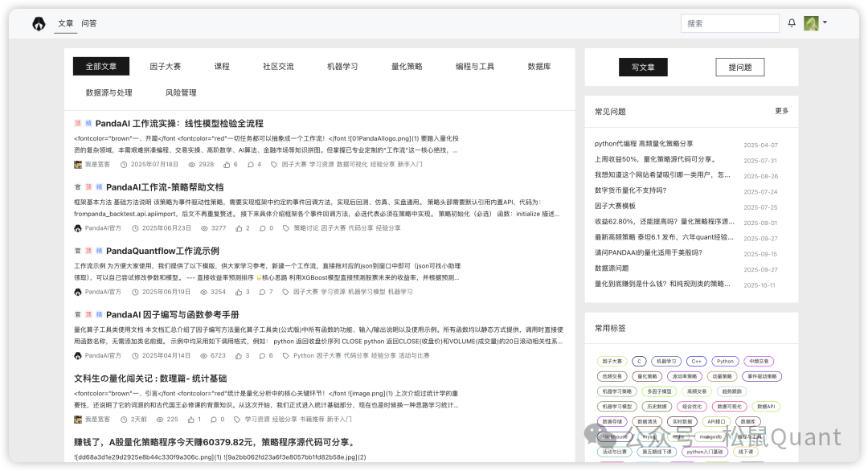Click the 写文章 button

click(x=643, y=68)
